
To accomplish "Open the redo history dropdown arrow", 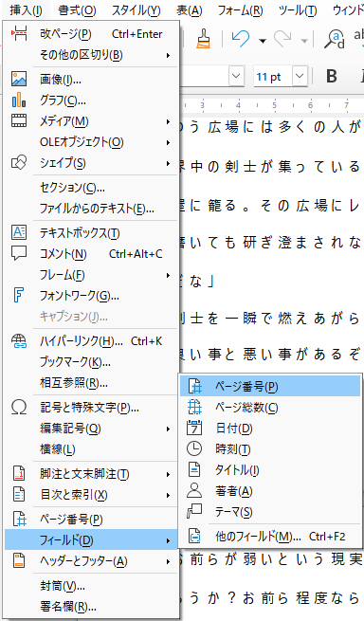I will [304, 40].
